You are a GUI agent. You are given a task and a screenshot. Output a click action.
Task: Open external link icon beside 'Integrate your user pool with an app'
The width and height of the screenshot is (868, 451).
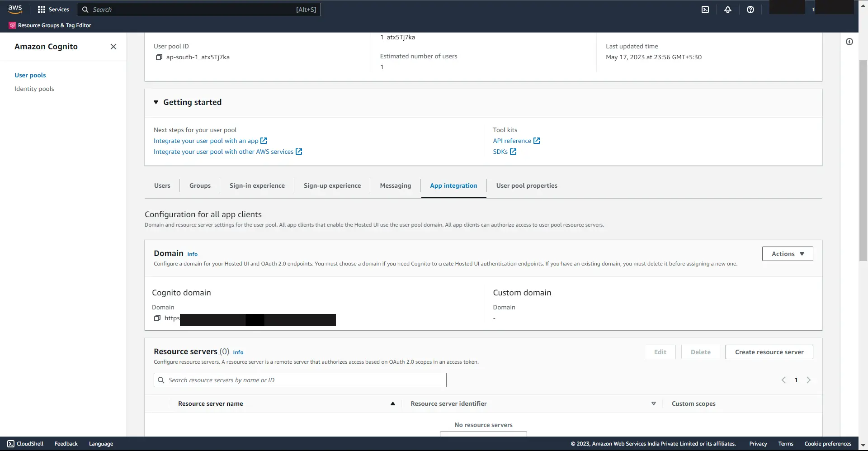click(x=264, y=141)
